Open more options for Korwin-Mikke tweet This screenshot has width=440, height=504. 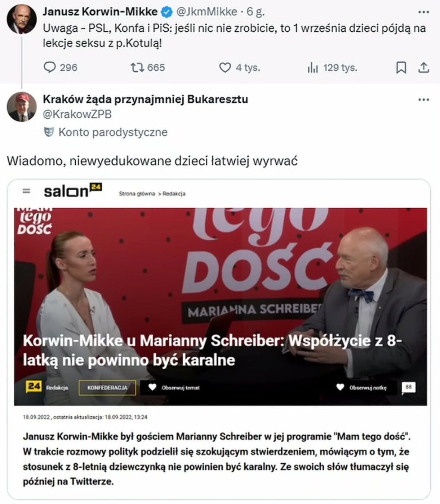[x=424, y=12]
